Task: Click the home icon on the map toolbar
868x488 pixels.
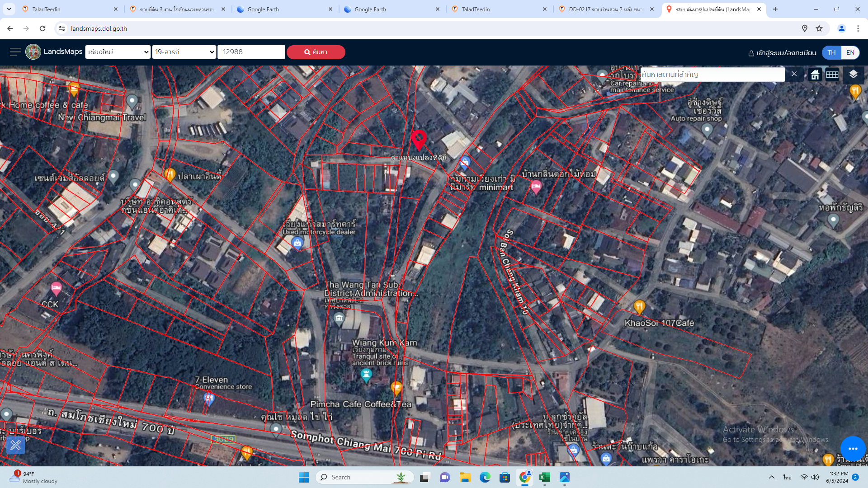Action: [x=815, y=75]
